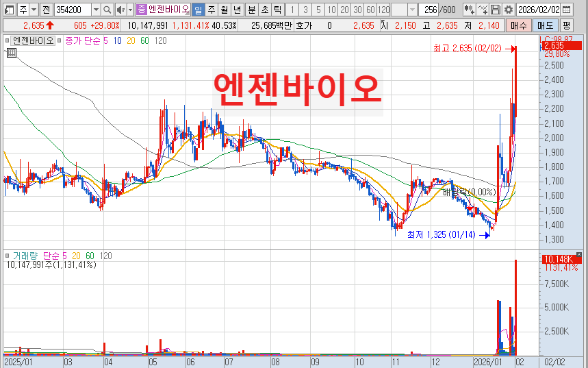Click the red up arrow price icon

click(50, 25)
